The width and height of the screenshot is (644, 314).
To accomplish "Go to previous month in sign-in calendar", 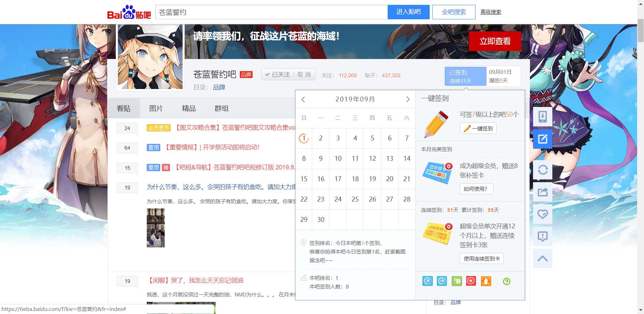I will point(303,99).
